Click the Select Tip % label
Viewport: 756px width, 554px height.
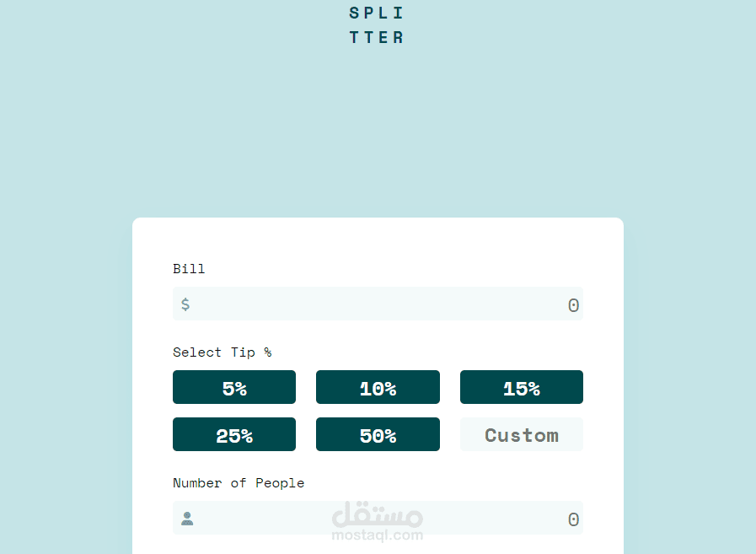click(x=222, y=352)
